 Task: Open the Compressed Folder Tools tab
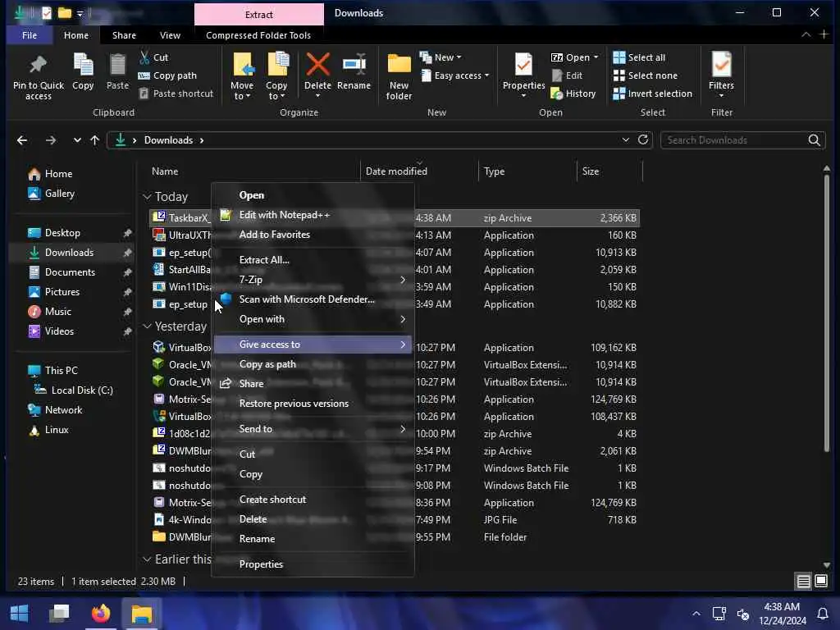(258, 35)
